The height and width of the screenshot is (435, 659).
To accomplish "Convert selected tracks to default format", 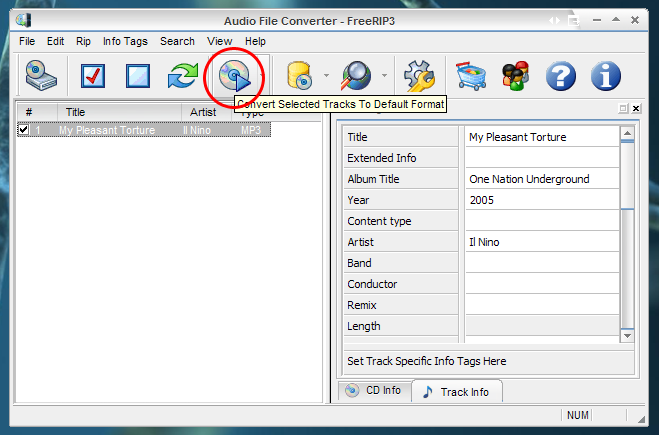I will pyautogui.click(x=235, y=76).
